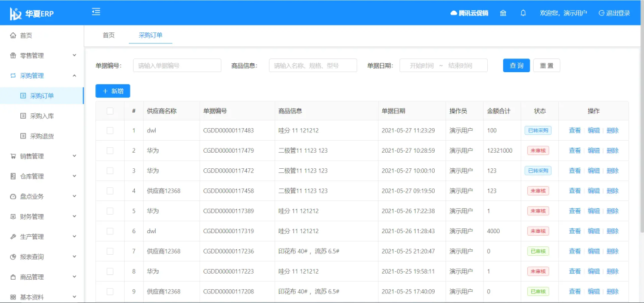The image size is (644, 303).
Task: Check the row 6 checkbox for CGDD00000117319
Action: [110, 231]
